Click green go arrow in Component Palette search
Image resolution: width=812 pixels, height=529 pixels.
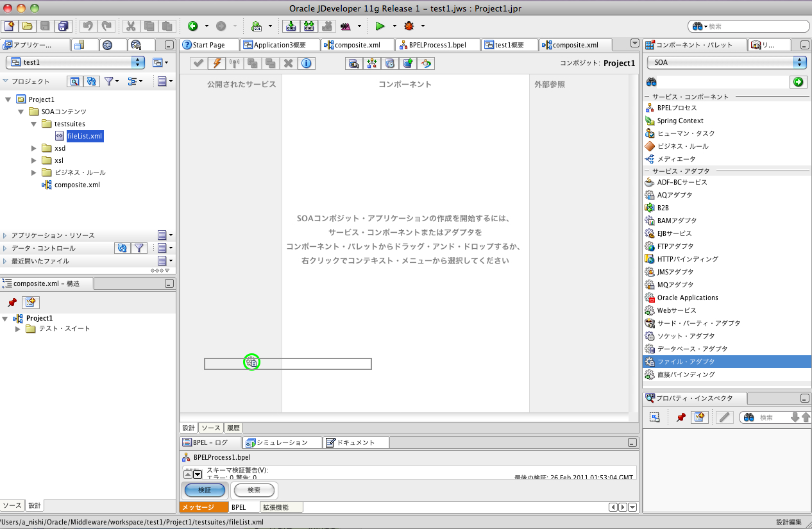click(x=798, y=81)
